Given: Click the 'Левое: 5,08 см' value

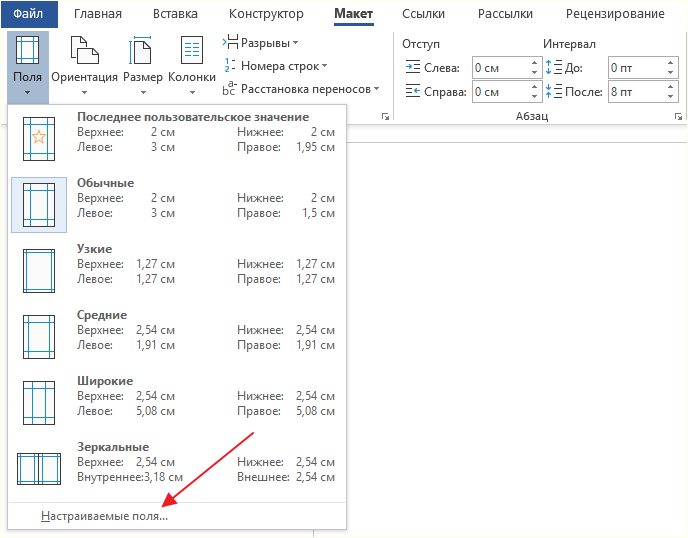Looking at the screenshot, I should pyautogui.click(x=126, y=411).
